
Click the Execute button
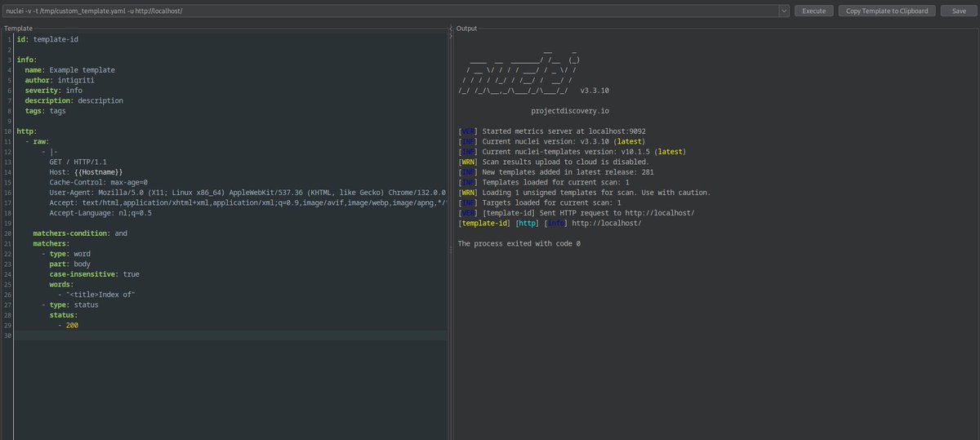pyautogui.click(x=813, y=11)
